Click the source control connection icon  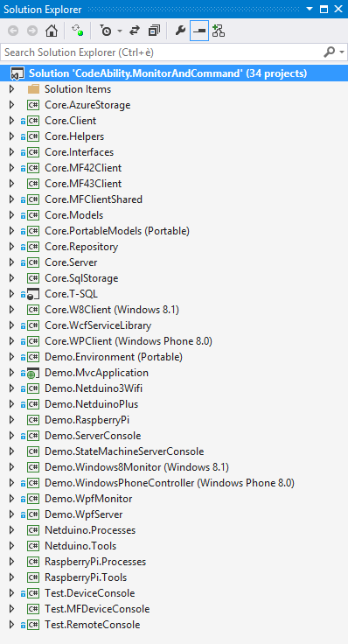tap(77, 31)
